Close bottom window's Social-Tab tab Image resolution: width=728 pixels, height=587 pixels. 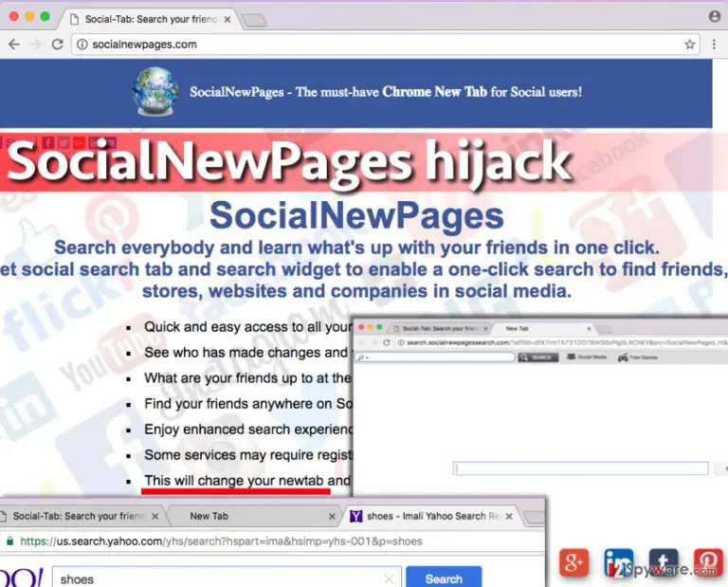pyautogui.click(x=155, y=517)
